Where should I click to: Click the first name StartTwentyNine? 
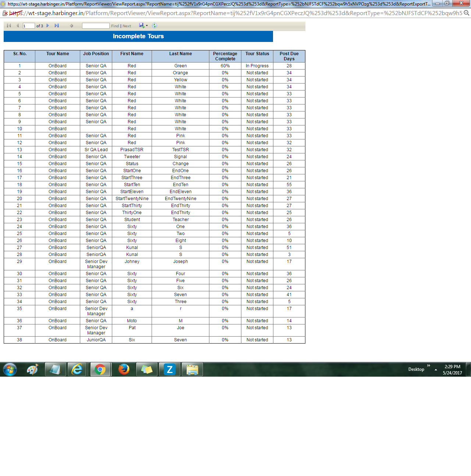point(132,199)
